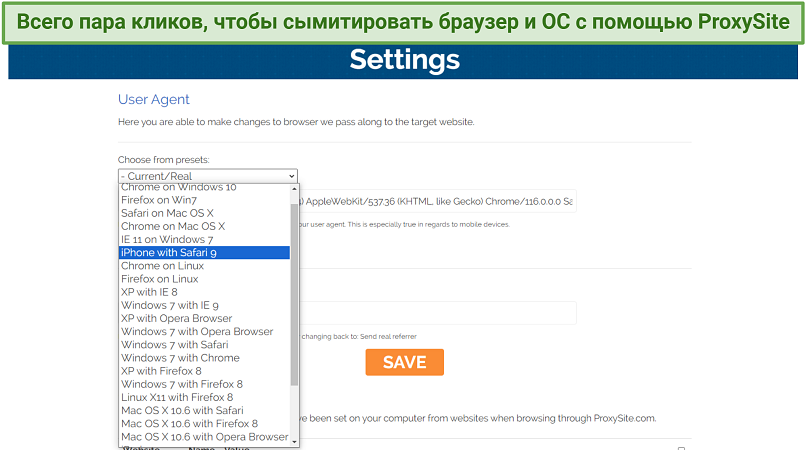Click the User Agent section heading
Screen dimensions: 806x450
pos(154,99)
